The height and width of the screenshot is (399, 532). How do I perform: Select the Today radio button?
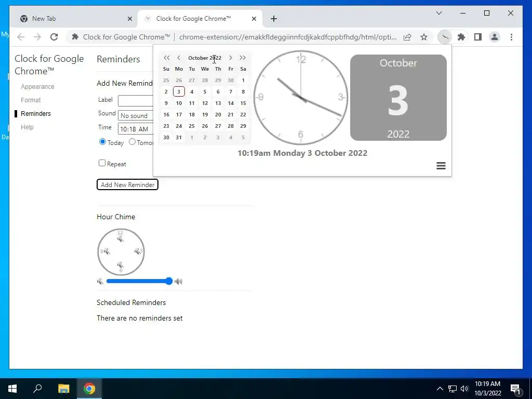coord(102,142)
